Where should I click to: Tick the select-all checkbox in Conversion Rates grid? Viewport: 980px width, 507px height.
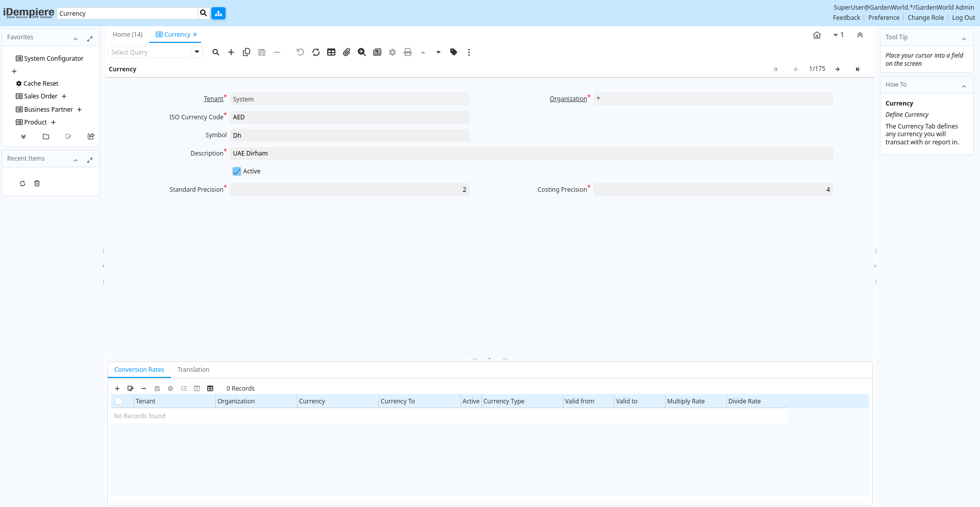[x=118, y=401]
